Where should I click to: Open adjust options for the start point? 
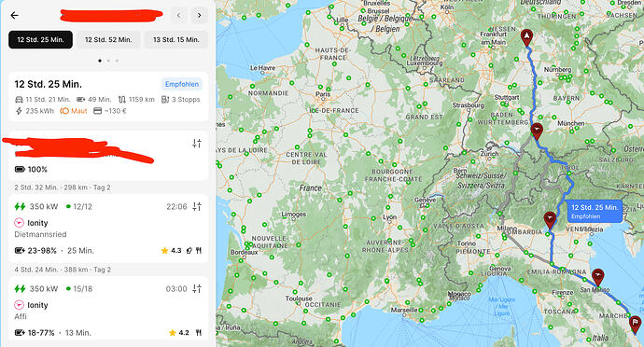pos(197,144)
